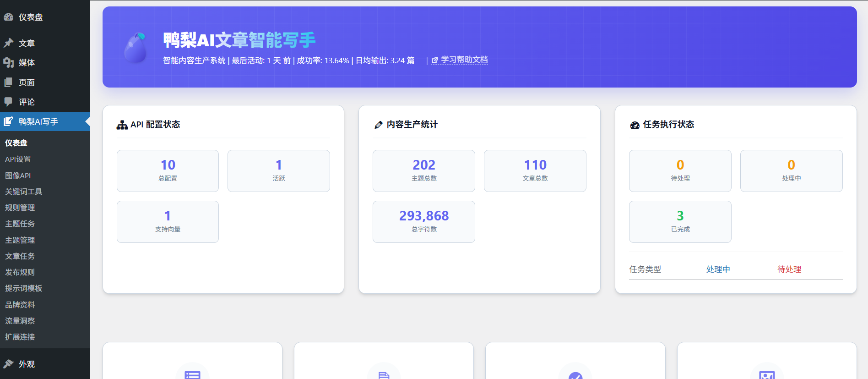
Task: Open the 评论 menu
Action: [x=45, y=102]
